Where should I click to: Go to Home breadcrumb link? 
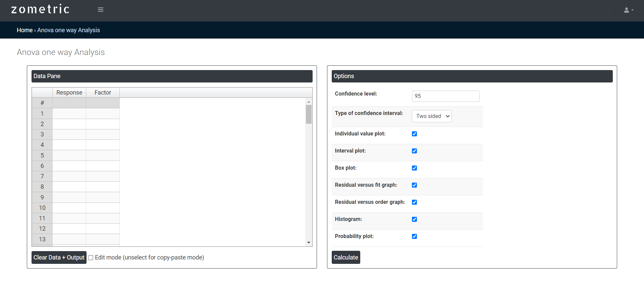(24, 30)
